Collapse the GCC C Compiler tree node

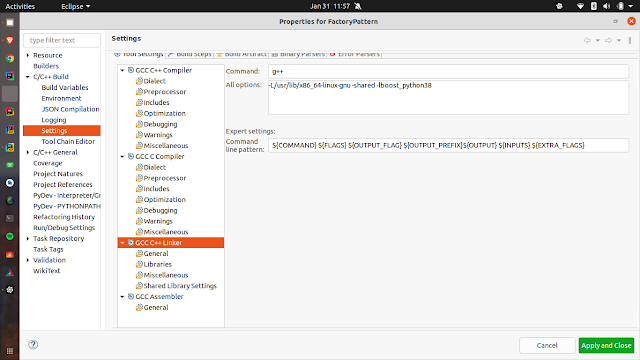tap(122, 156)
